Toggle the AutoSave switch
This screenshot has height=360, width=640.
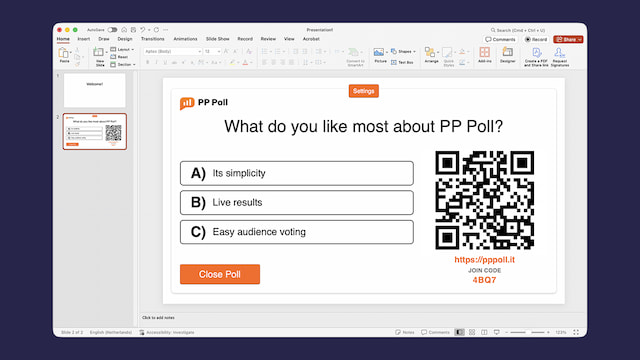tap(112, 30)
